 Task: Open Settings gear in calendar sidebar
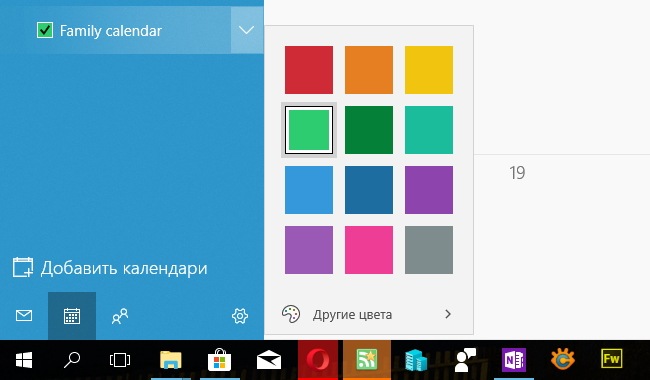240,316
